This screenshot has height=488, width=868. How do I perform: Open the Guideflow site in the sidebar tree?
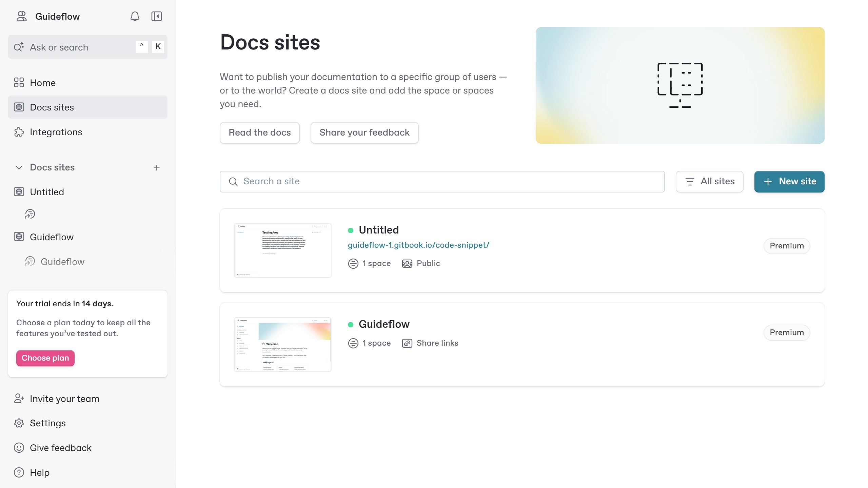click(x=88, y=237)
